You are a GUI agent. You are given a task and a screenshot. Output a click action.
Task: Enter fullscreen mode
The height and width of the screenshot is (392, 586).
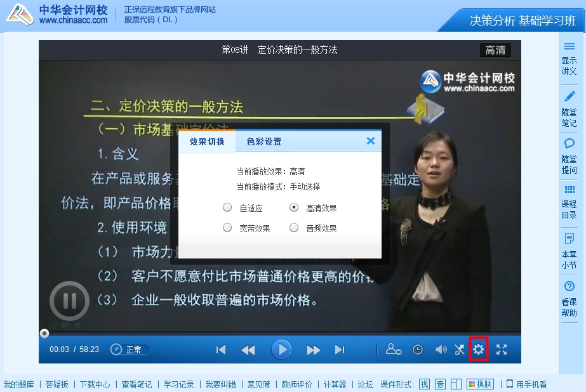[502, 350]
